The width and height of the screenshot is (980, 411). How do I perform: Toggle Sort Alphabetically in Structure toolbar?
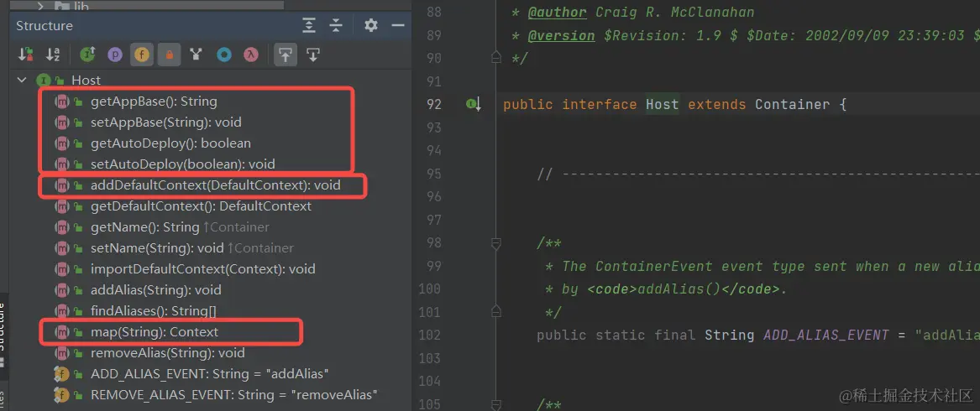coord(53,55)
